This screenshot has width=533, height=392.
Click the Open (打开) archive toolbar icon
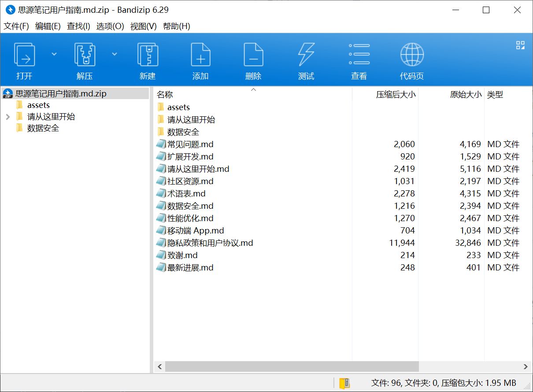point(24,55)
